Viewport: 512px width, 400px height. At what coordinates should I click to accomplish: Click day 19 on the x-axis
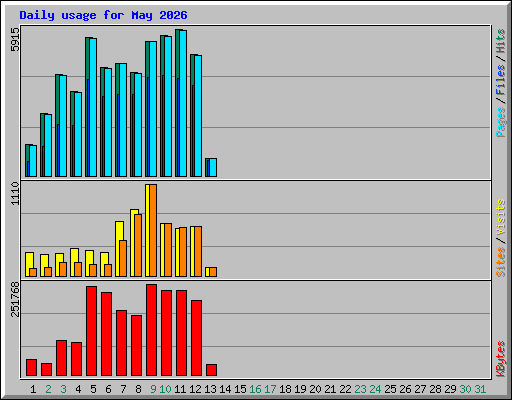(x=300, y=389)
